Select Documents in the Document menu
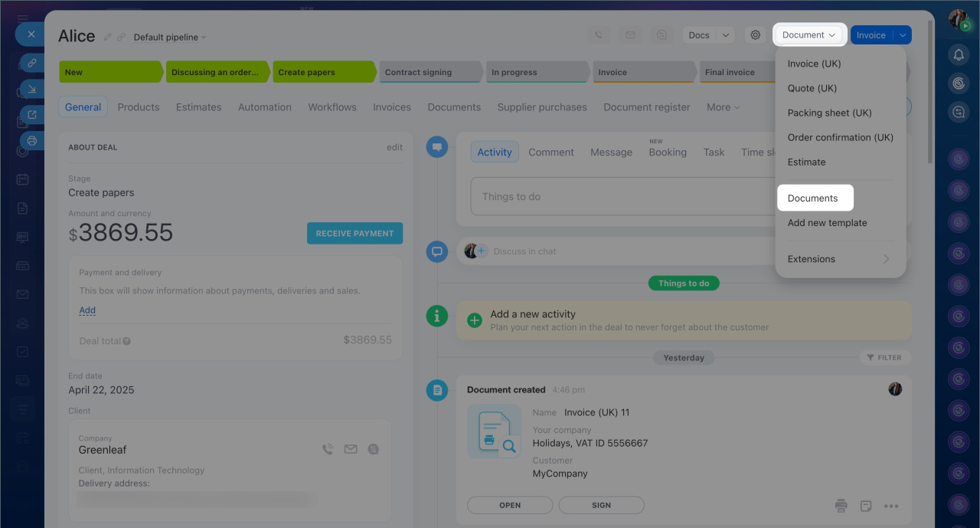The width and height of the screenshot is (980, 528). 813,198
